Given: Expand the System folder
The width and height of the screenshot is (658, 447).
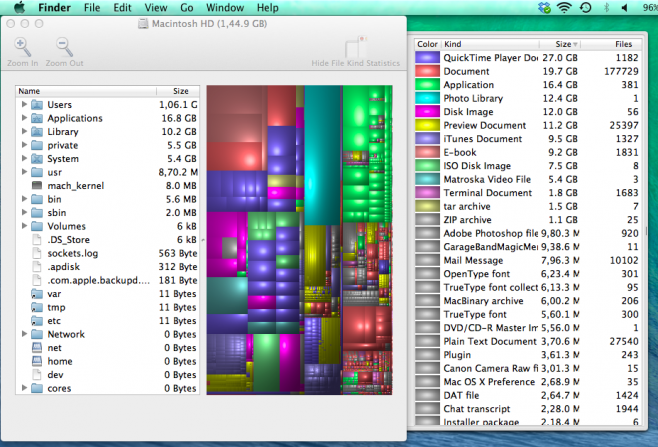Looking at the screenshot, I should click(x=24, y=158).
